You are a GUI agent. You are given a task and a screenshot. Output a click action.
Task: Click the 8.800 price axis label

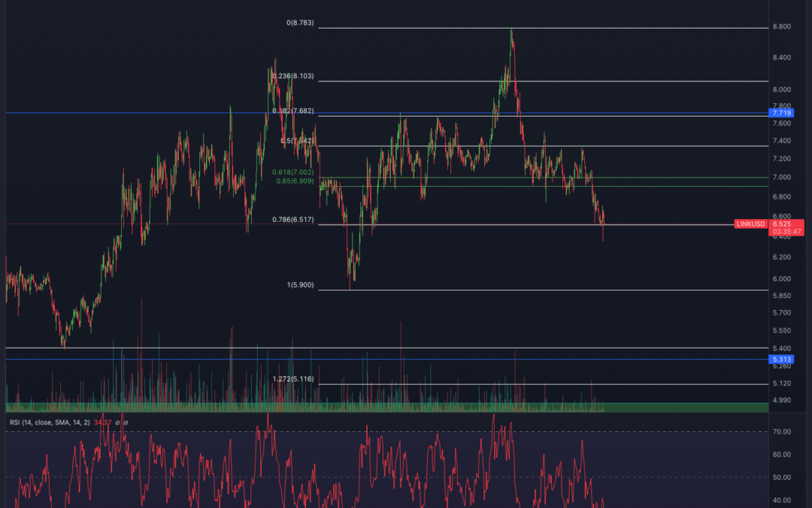(781, 26)
